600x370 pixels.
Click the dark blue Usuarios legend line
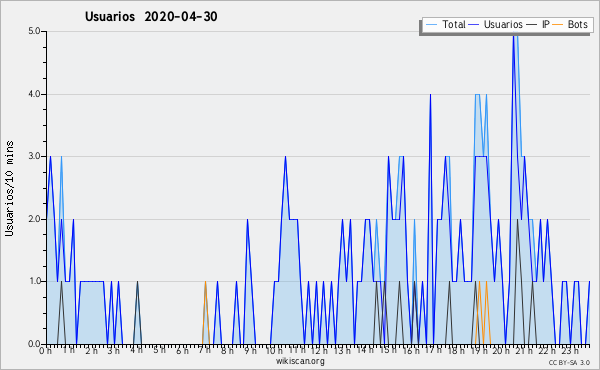pyautogui.click(x=474, y=25)
